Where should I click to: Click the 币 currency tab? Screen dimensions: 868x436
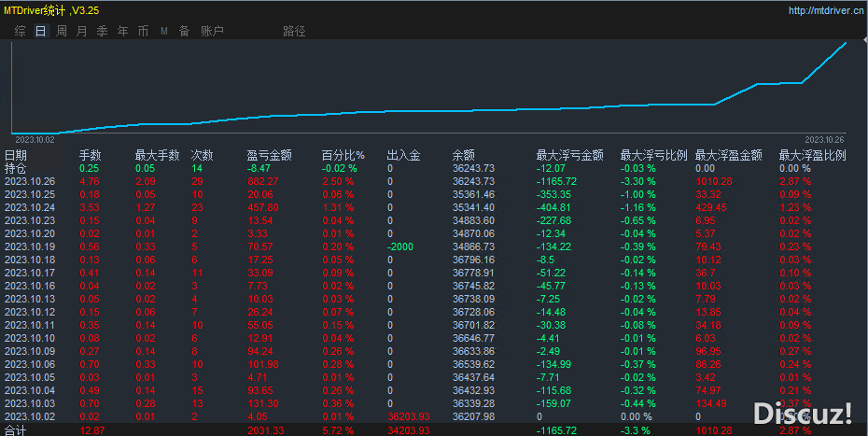click(143, 31)
